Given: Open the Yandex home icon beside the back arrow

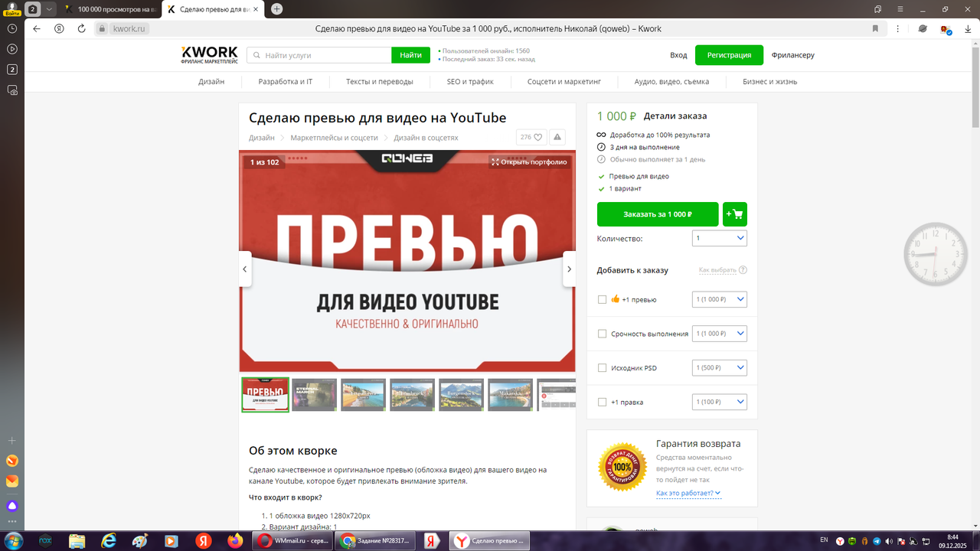Looking at the screenshot, I should pos(59,29).
